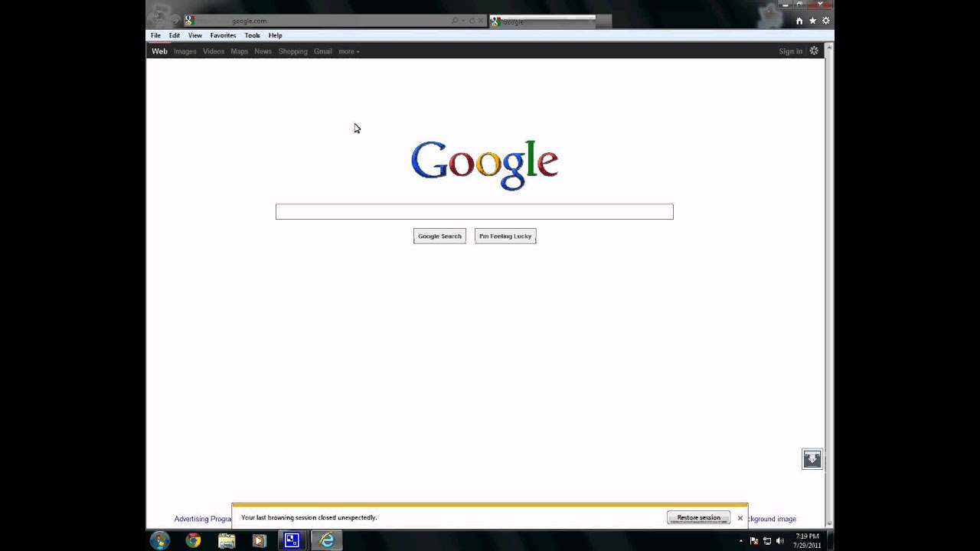
Task: Open the Advertising Programs footer link
Action: coord(203,519)
